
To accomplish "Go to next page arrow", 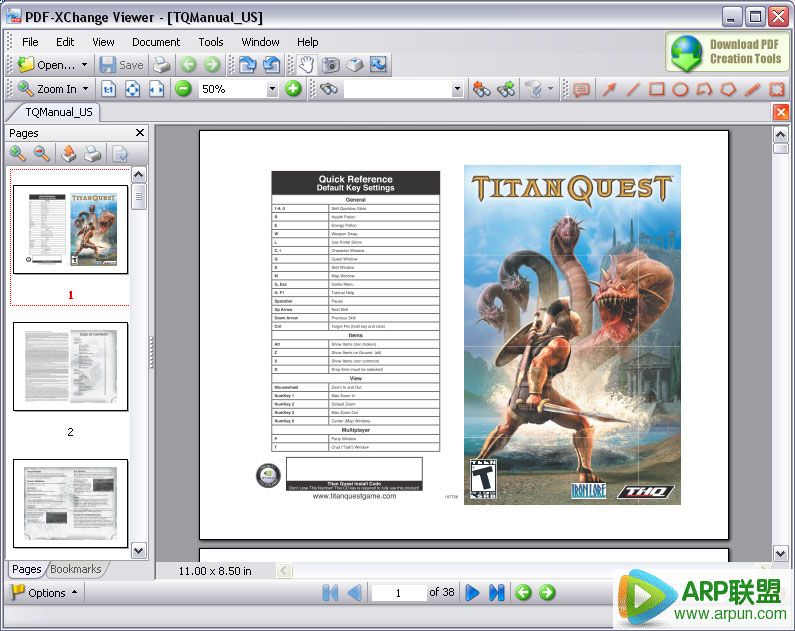I will pos(472,592).
